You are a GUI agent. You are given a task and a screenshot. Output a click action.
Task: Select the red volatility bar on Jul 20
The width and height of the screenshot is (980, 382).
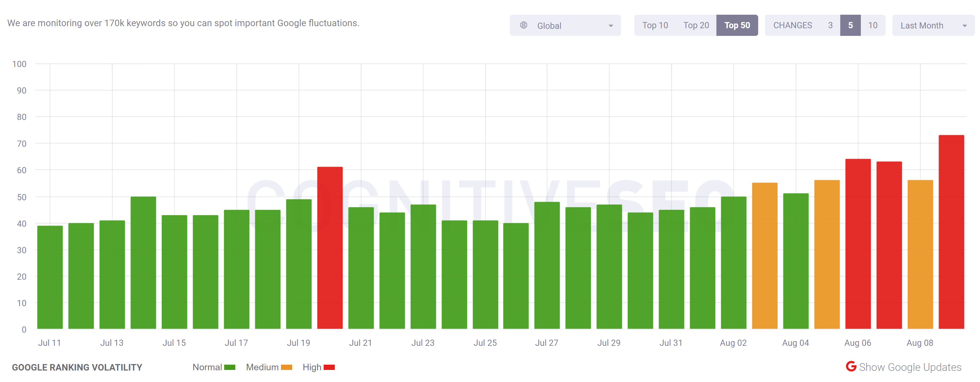coord(330,247)
